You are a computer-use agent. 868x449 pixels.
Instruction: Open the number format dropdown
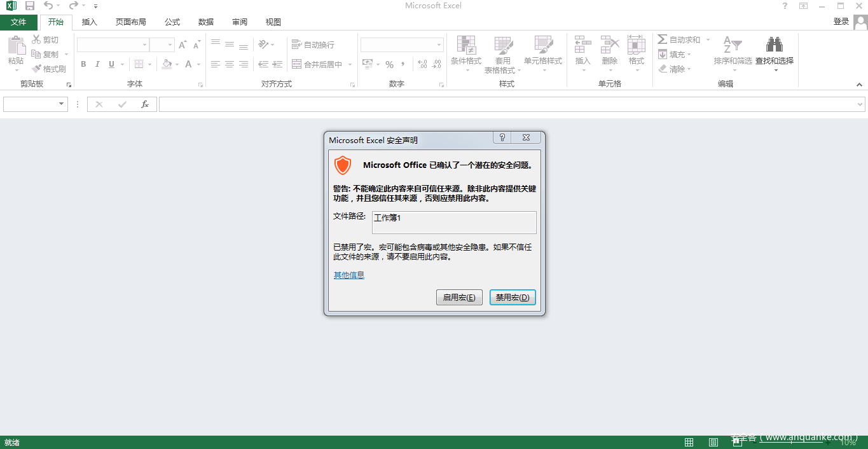(x=439, y=45)
